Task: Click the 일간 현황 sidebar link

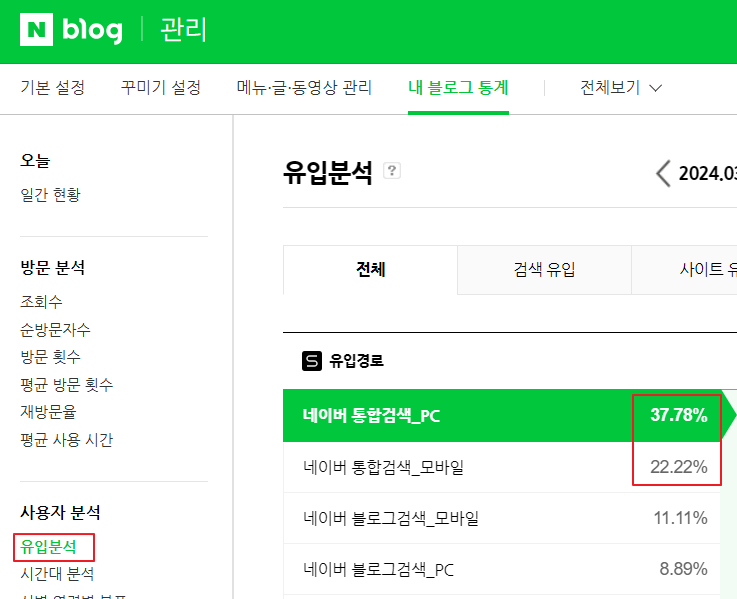Action: tap(50, 195)
